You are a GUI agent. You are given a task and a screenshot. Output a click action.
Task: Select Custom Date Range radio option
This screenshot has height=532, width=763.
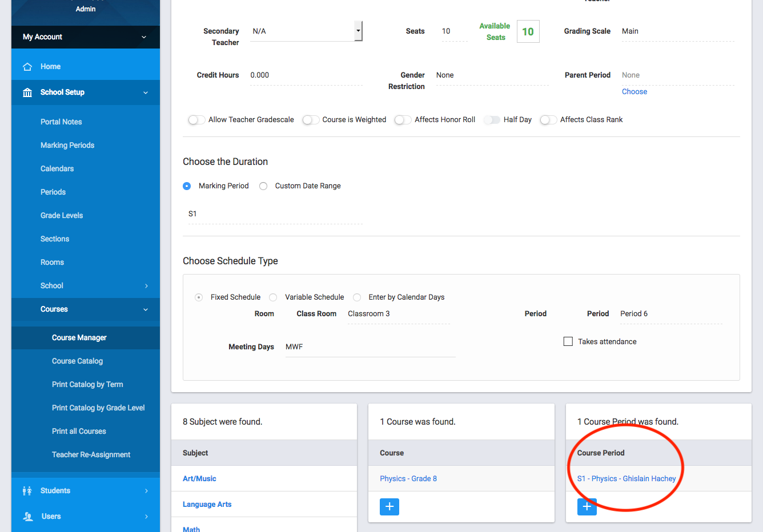[x=263, y=186]
